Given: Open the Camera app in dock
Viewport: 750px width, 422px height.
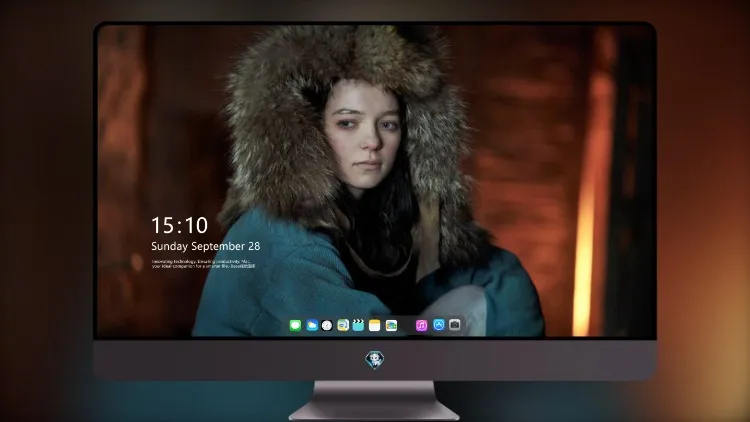Looking at the screenshot, I should pos(455,325).
